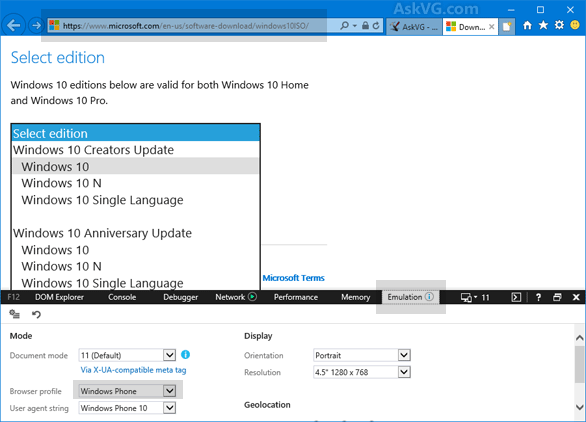
Task: Refresh the page with the reload icon
Action: pyautogui.click(x=376, y=26)
